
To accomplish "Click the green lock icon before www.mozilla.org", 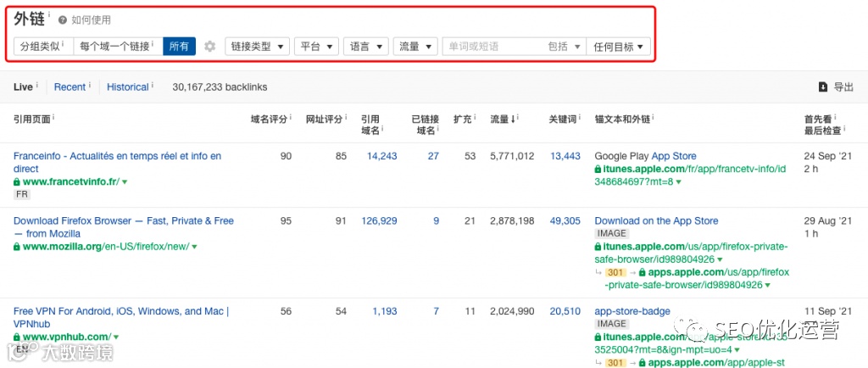I will tap(17, 246).
